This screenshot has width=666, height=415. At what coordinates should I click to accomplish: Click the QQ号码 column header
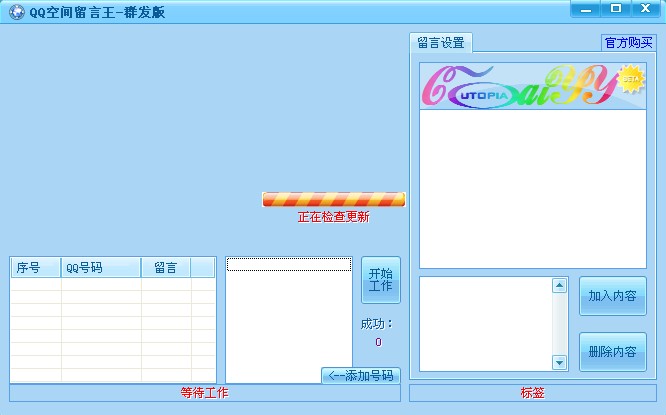[101, 268]
